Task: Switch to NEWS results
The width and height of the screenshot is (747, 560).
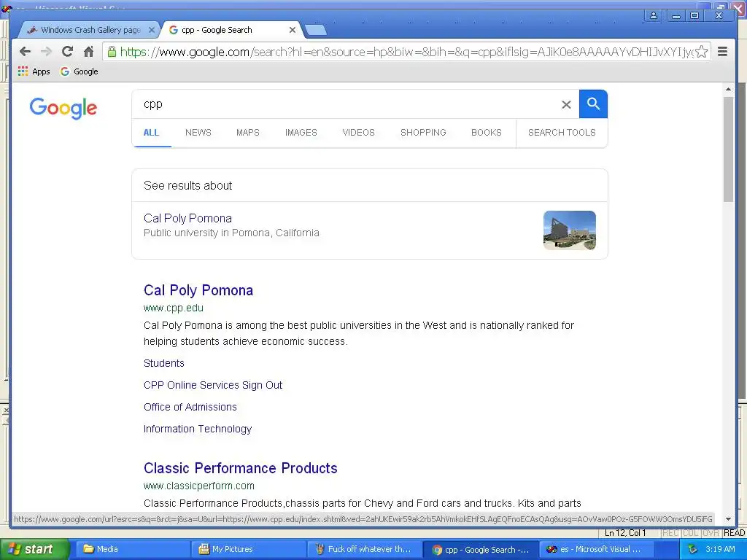Action: (x=198, y=133)
